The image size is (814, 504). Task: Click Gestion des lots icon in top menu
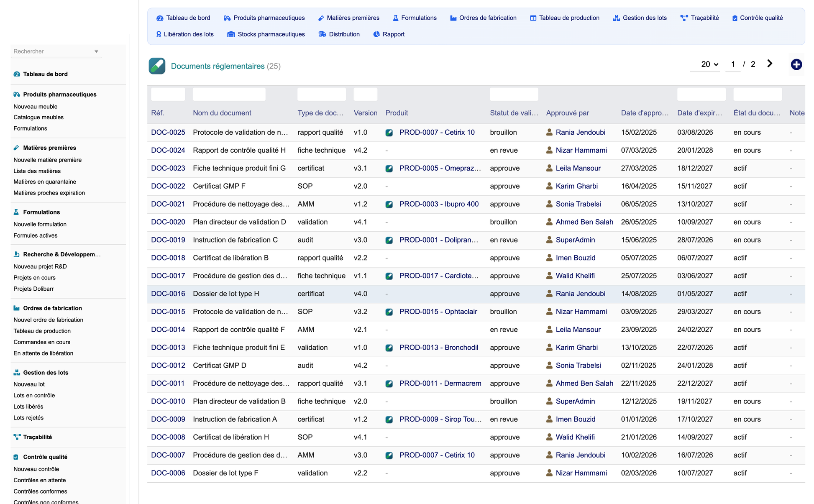click(x=617, y=18)
